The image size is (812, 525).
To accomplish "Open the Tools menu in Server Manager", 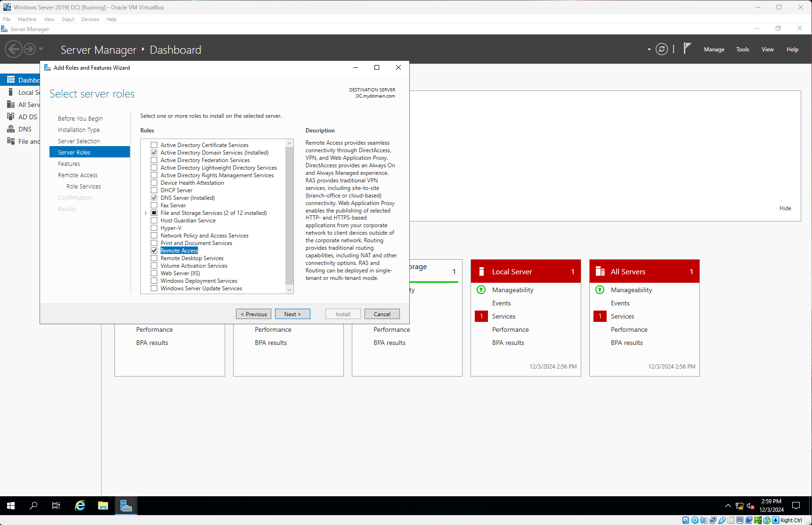I will pyautogui.click(x=743, y=49).
